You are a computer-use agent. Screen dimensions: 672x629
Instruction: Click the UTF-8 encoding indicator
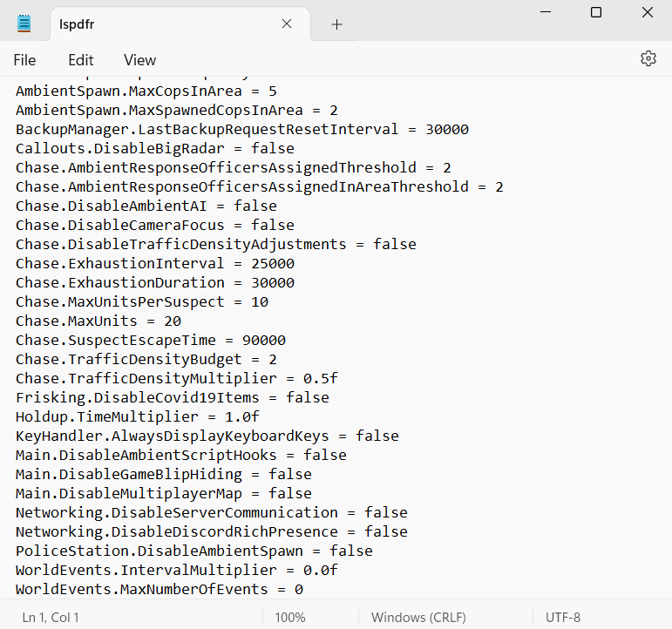[563, 617]
